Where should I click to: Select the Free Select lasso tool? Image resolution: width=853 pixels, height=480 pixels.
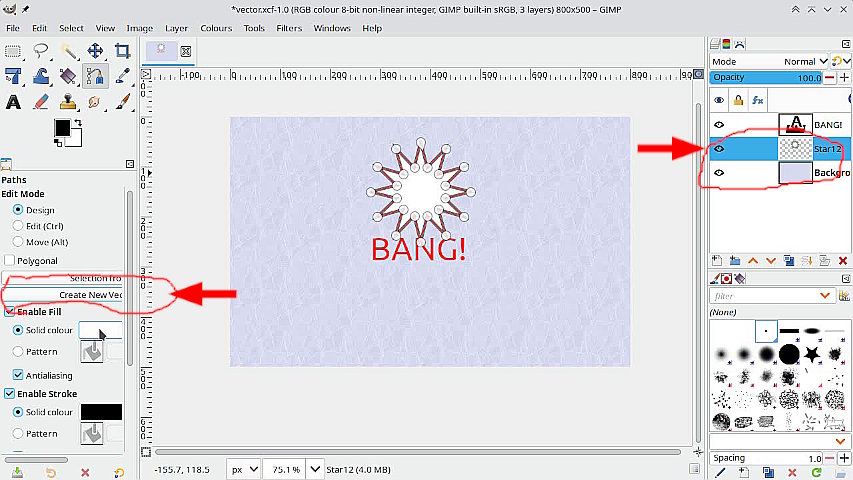(41, 51)
